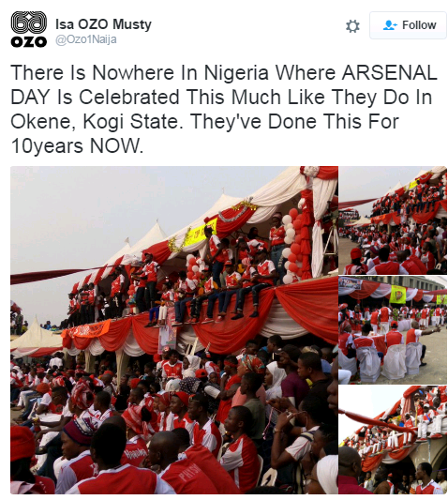Click the orange banner on stage front
Viewport: 448px width, 500px height.
tap(86, 331)
